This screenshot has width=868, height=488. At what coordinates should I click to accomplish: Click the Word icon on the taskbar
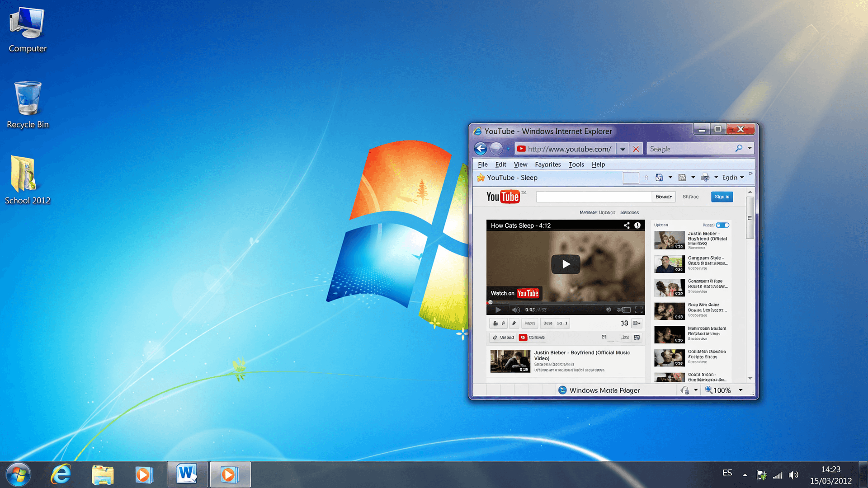tap(187, 474)
